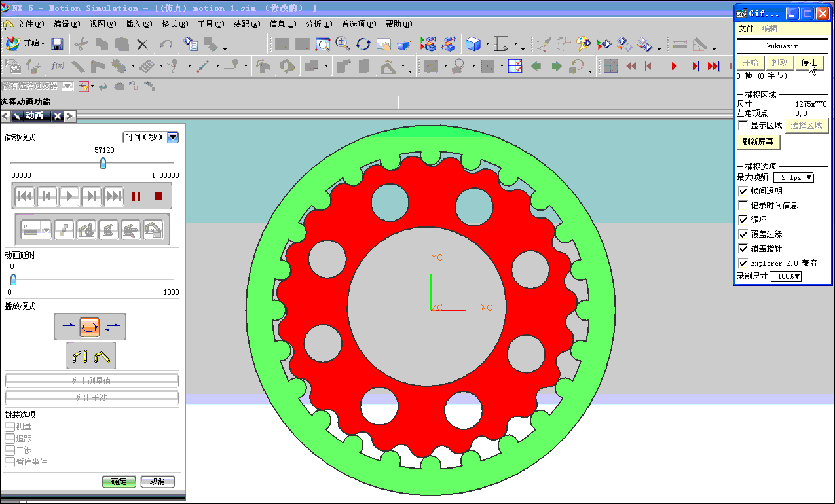Click the XC axis label in viewport

[487, 307]
